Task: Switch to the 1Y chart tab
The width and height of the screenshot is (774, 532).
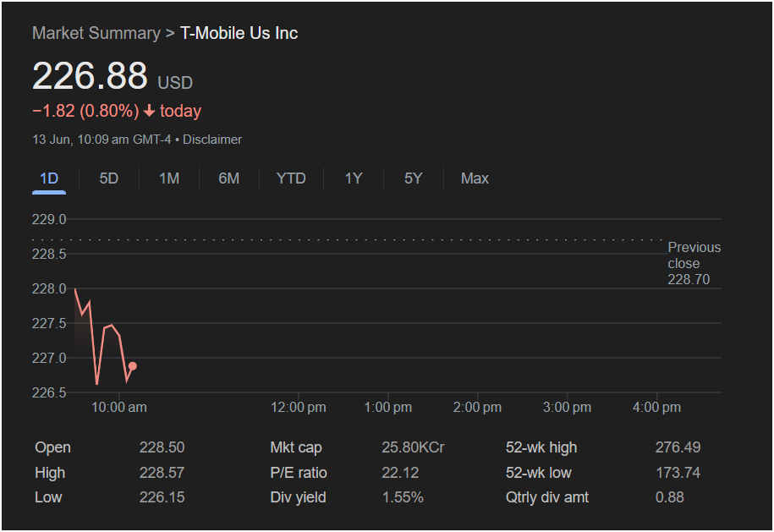Action: [354, 178]
